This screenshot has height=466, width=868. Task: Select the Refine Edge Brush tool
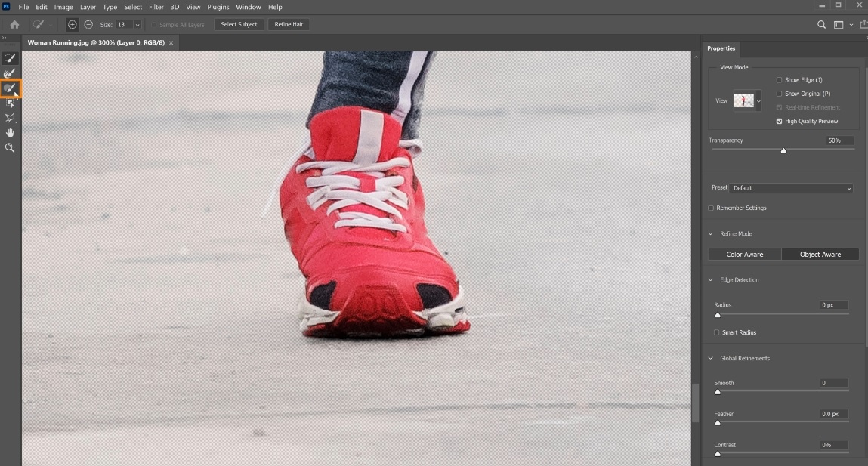click(x=9, y=73)
